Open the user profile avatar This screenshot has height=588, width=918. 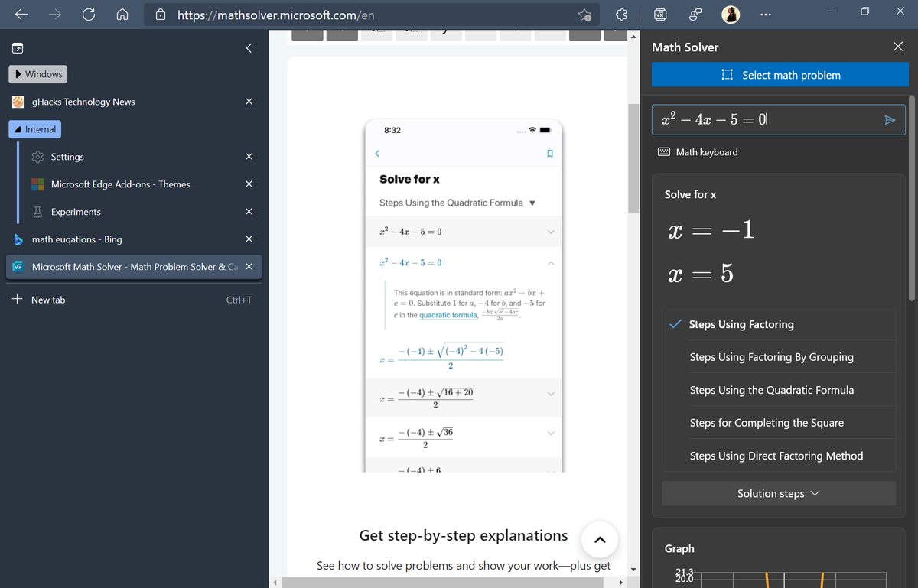pyautogui.click(x=731, y=15)
